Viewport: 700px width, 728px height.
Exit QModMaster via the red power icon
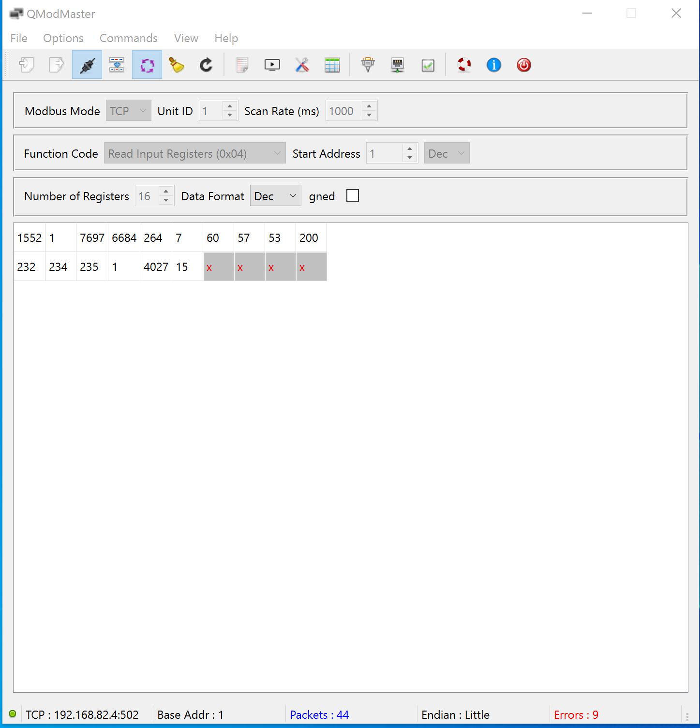point(523,64)
